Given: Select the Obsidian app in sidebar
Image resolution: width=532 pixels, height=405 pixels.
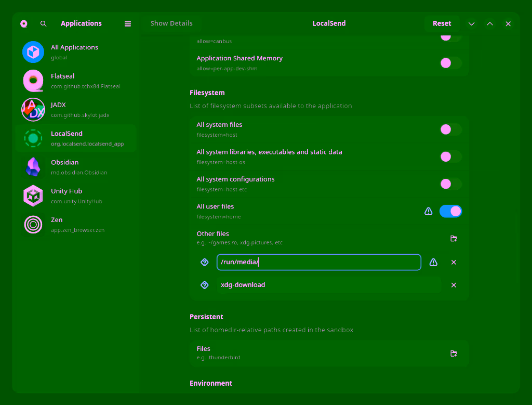Looking at the screenshot, I should [76, 167].
